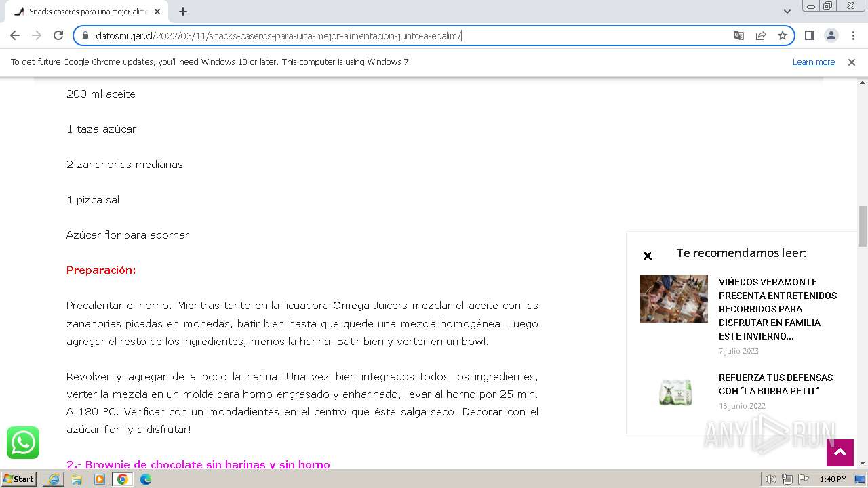Expand the tab search dropdown
The height and width of the screenshot is (488, 868).
787,12
